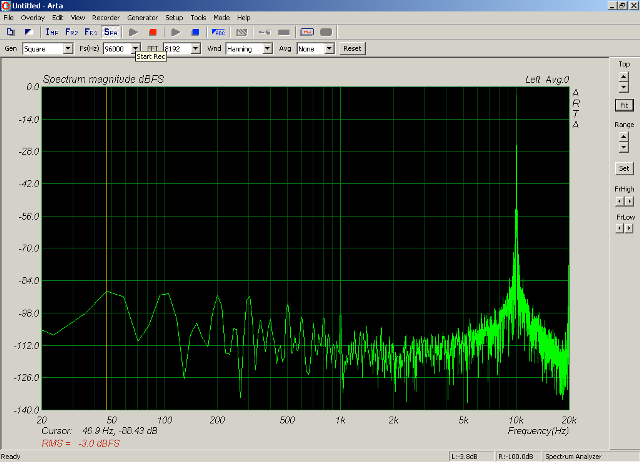This screenshot has height=462, width=640.
Task: Click the Top down arrow
Action: tap(623, 87)
